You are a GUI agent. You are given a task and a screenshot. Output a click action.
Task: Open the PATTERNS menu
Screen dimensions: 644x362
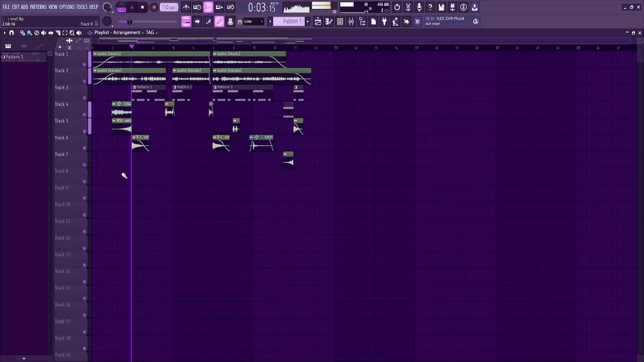pyautogui.click(x=38, y=7)
